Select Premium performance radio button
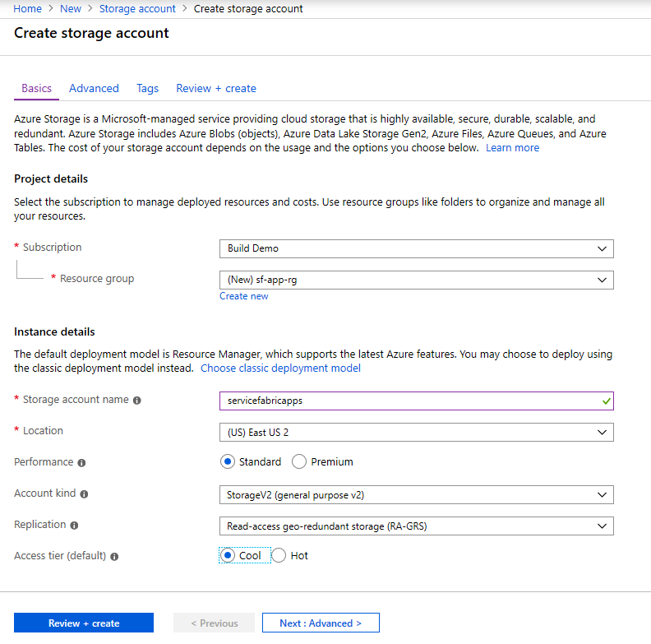The width and height of the screenshot is (651, 644). [299, 461]
